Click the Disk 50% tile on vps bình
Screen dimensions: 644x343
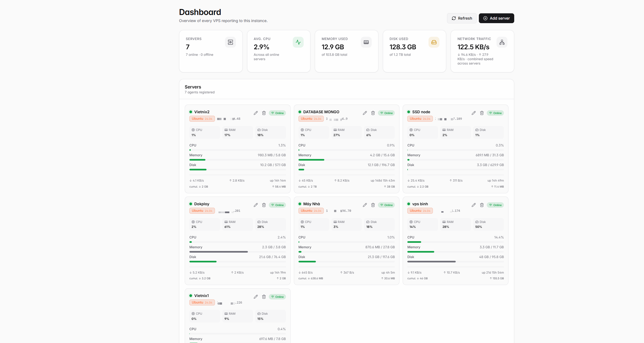pyautogui.click(x=488, y=224)
